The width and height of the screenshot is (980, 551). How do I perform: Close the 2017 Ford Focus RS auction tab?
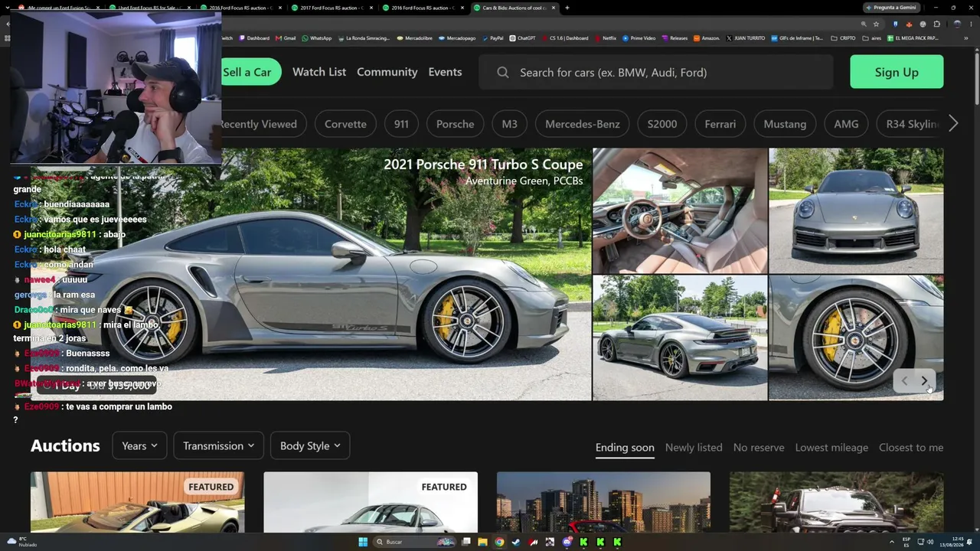[x=372, y=8]
